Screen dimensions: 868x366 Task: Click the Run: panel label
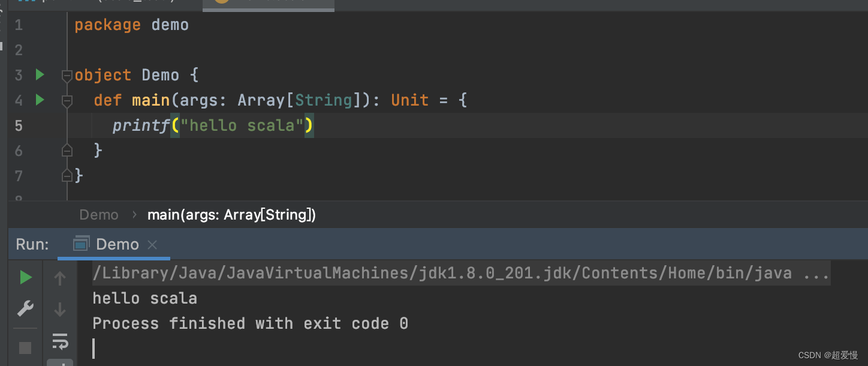point(32,244)
